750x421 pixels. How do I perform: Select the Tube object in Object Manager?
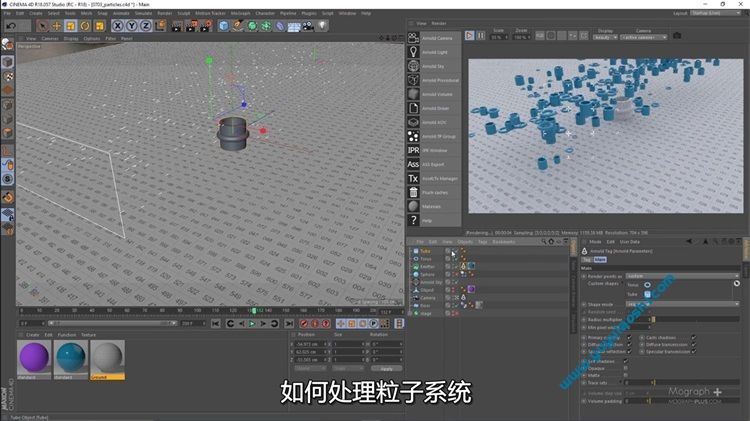(425, 251)
